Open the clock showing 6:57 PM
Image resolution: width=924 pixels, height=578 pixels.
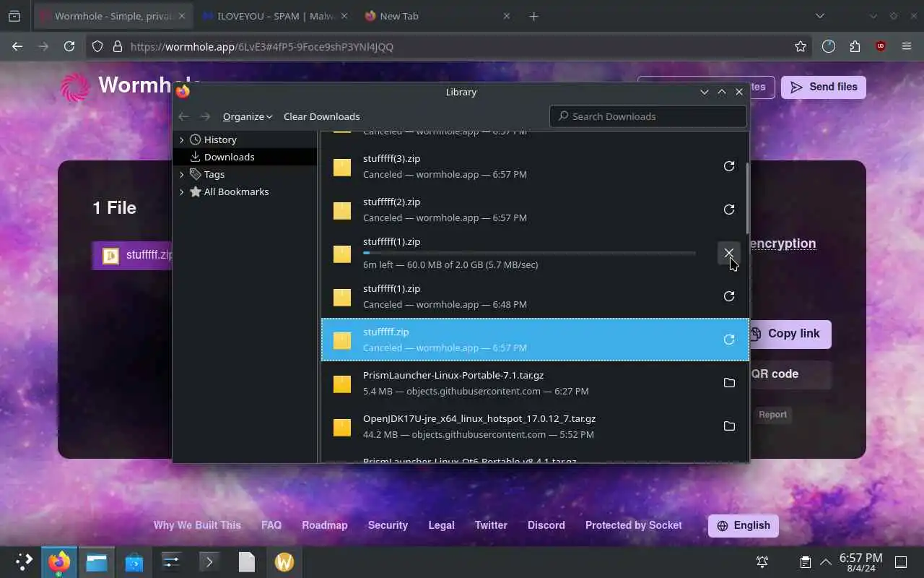860,562
